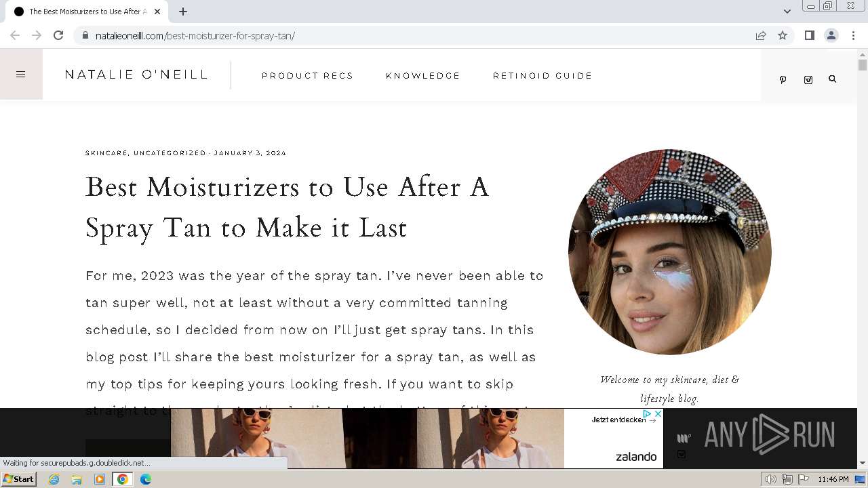Open a new browser tab
Viewport: 868px width, 488px height.
pos(183,12)
